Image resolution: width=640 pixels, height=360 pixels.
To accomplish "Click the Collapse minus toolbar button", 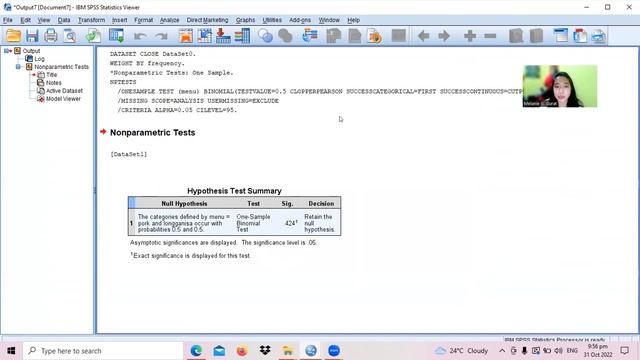I will point(490,36).
